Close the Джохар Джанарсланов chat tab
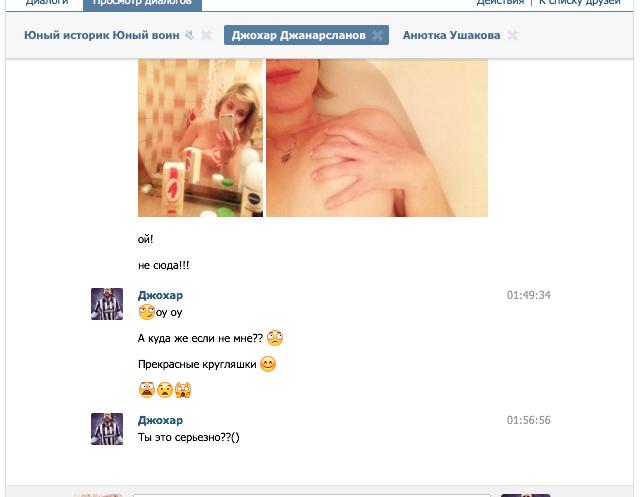This screenshot has width=644, height=497. pyautogui.click(x=377, y=35)
